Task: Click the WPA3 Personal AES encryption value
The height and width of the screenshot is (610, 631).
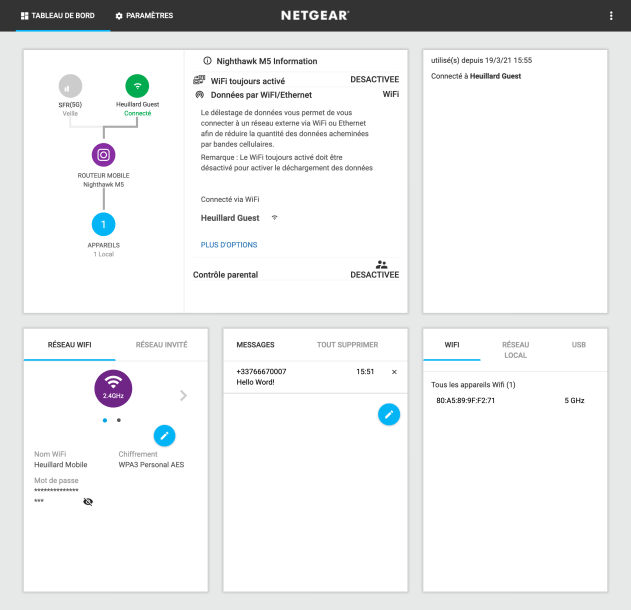Action: coord(151,465)
